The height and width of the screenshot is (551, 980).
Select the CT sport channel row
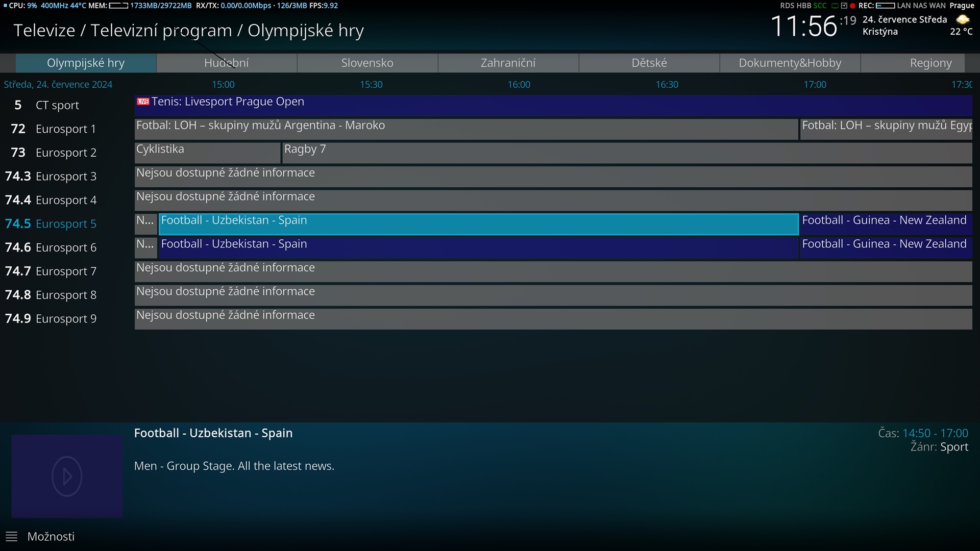point(57,105)
